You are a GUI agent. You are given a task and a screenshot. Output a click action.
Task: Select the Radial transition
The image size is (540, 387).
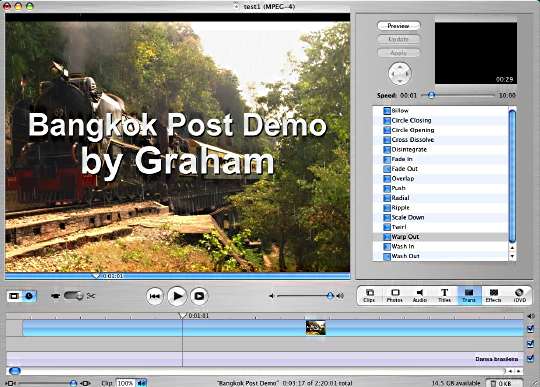(x=440, y=198)
